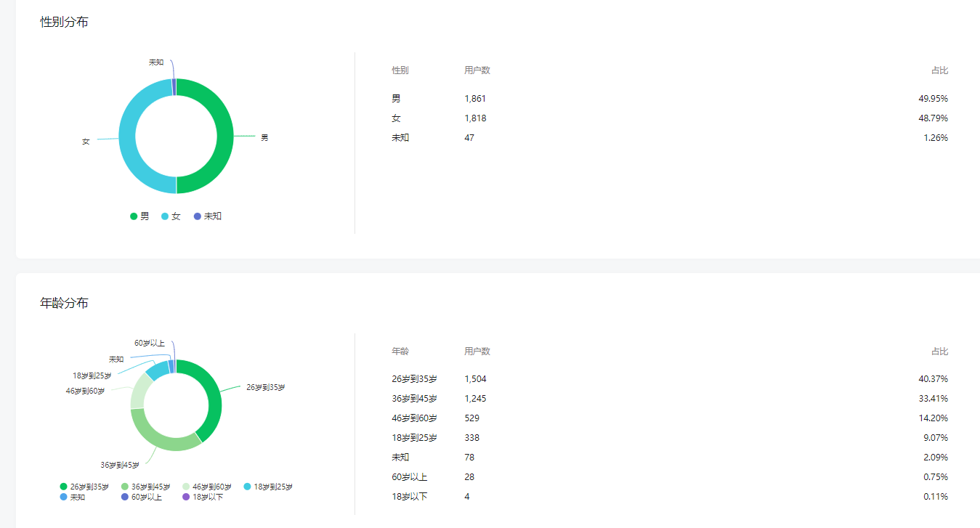Viewport: 980px width, 528px height.
Task: Click the percentage 0.75%
Action: click(936, 477)
